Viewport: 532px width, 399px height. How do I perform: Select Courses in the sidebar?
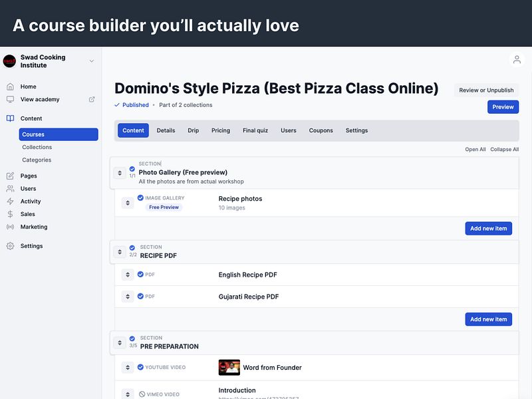click(59, 134)
